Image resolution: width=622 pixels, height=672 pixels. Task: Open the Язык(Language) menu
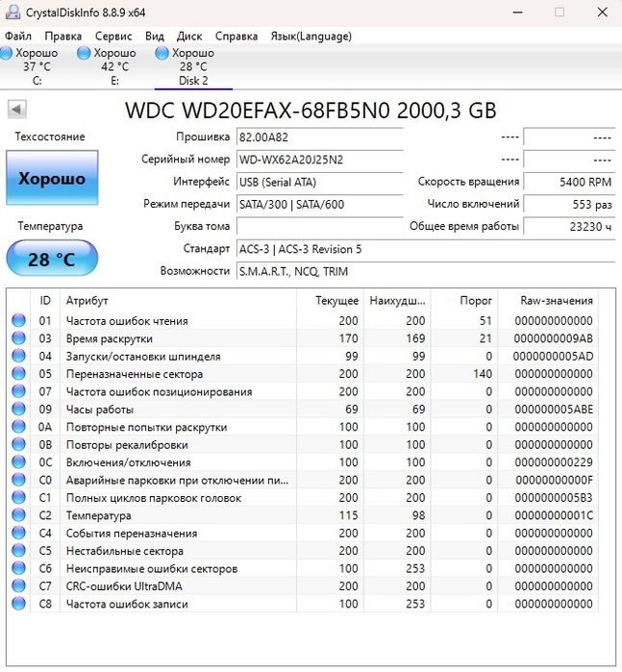[x=311, y=36]
